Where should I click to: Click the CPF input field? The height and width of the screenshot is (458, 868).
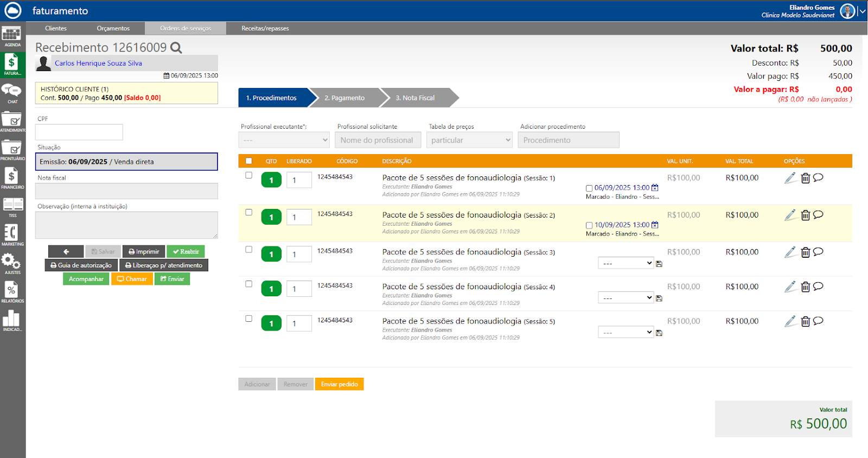[x=79, y=132]
